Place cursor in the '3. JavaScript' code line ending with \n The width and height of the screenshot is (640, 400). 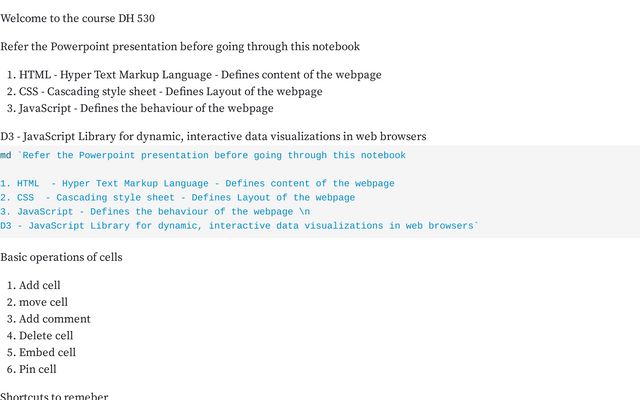click(155, 211)
